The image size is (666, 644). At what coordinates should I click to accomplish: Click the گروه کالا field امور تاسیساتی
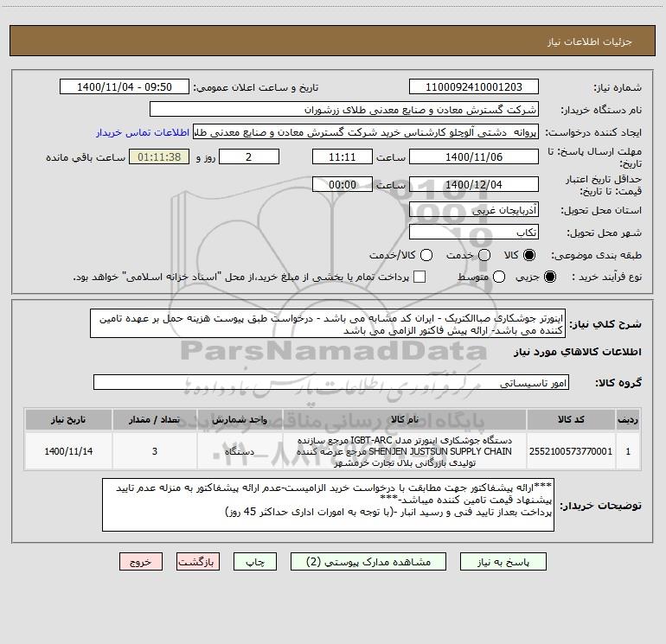[x=331, y=382]
